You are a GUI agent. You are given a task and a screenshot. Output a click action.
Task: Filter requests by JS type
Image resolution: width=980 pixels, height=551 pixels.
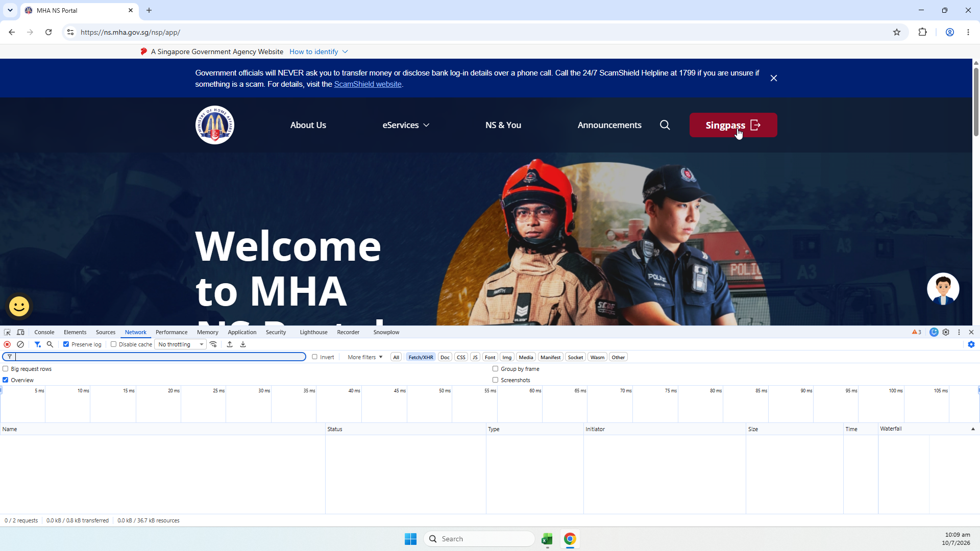point(475,357)
